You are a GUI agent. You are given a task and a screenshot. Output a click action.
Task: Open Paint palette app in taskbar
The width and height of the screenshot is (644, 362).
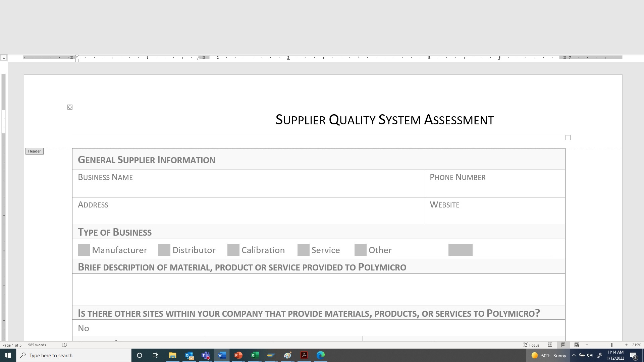pos(287,355)
